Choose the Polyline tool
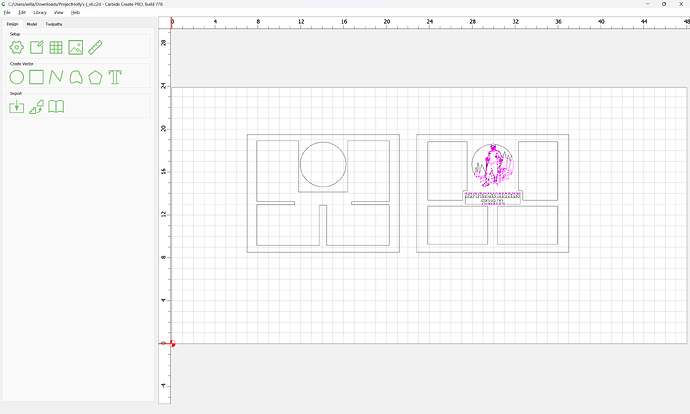The image size is (690, 414). click(56, 77)
